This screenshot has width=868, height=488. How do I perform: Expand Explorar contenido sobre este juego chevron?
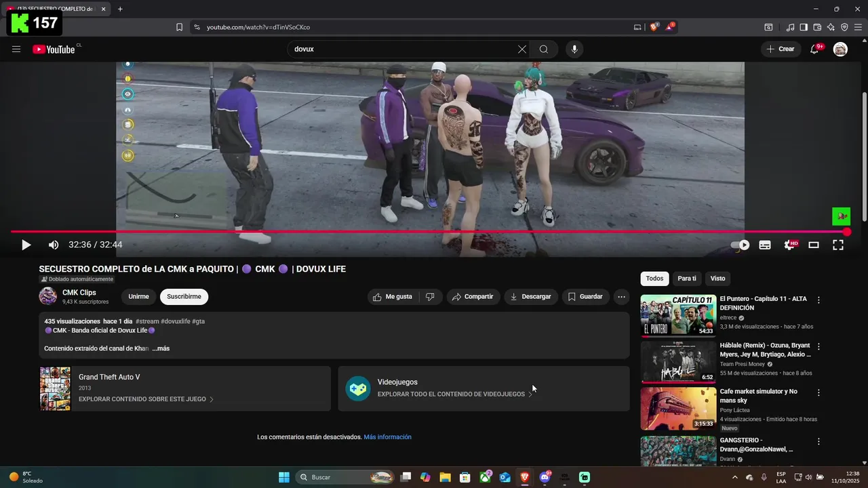pos(212,399)
